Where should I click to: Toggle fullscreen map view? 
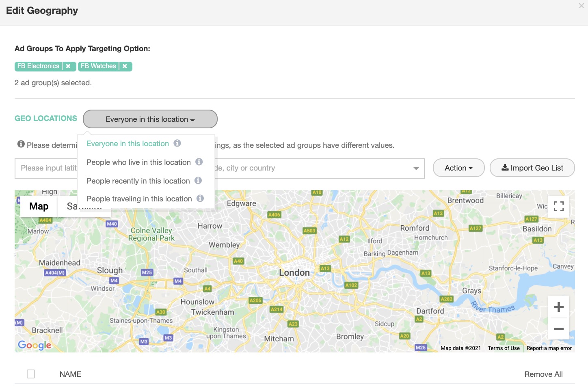tap(558, 206)
